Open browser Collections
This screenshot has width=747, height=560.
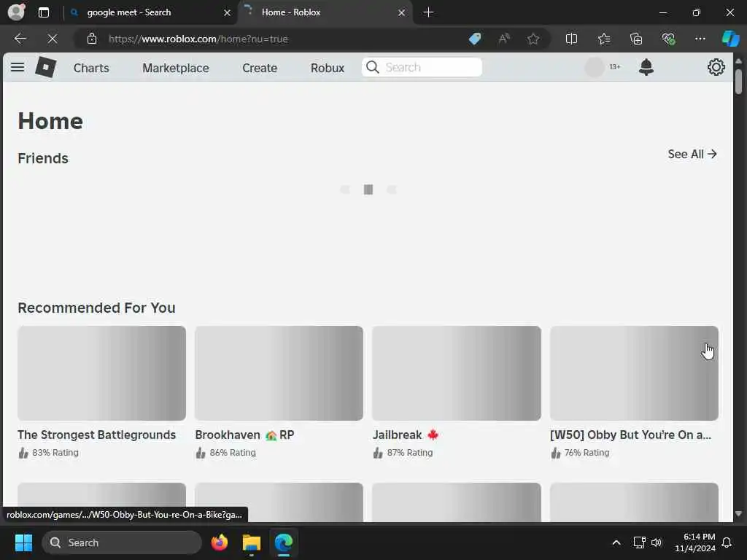(x=636, y=39)
